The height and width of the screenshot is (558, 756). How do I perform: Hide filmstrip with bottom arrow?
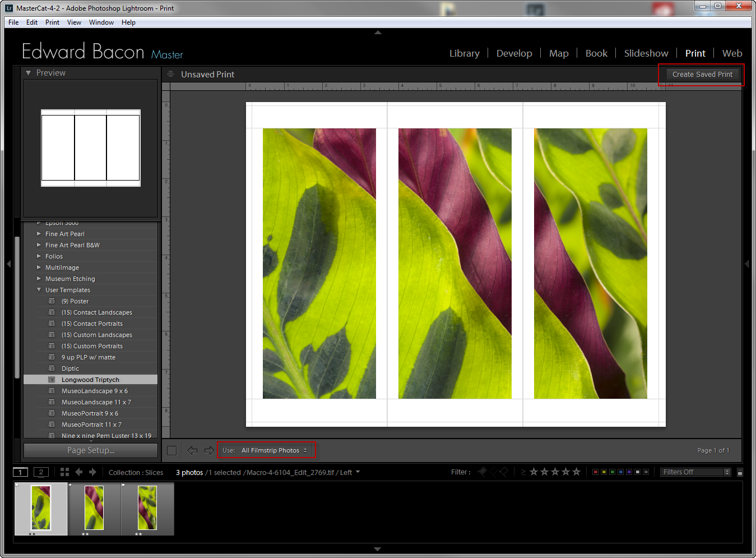[x=377, y=549]
